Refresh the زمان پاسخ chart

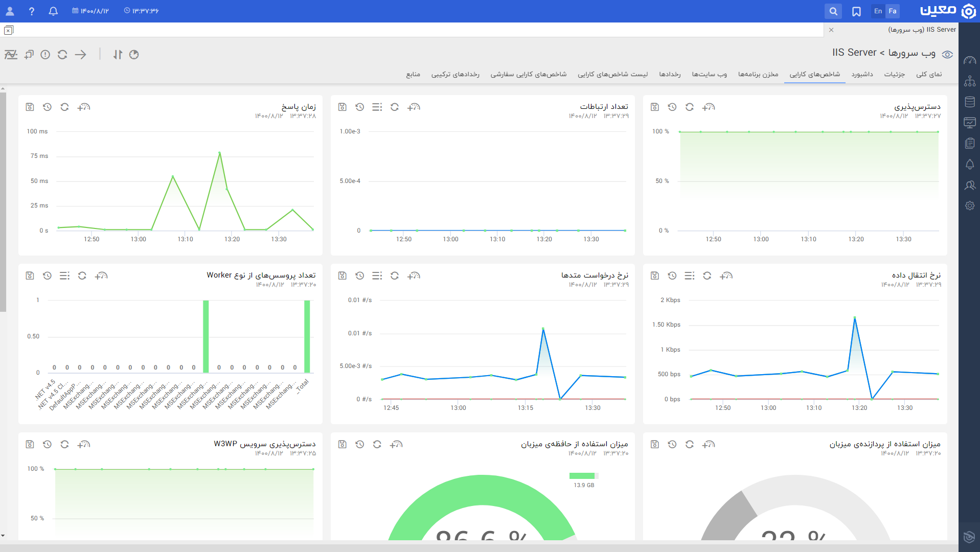pyautogui.click(x=64, y=107)
